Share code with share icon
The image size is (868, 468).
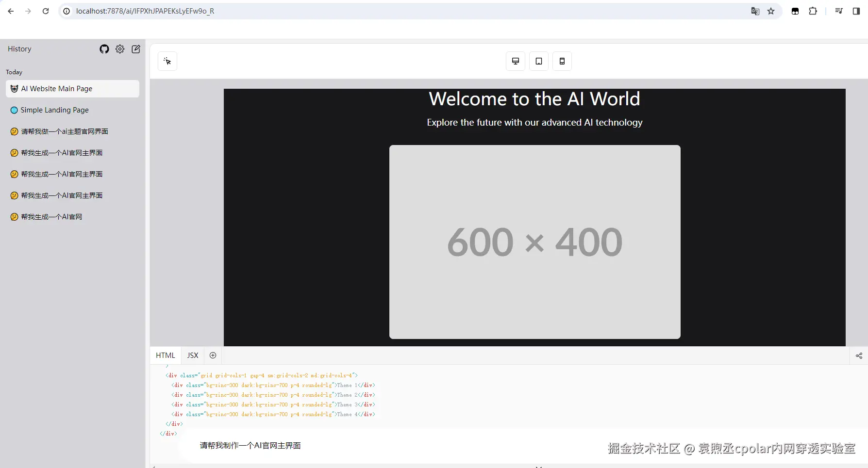(x=859, y=355)
